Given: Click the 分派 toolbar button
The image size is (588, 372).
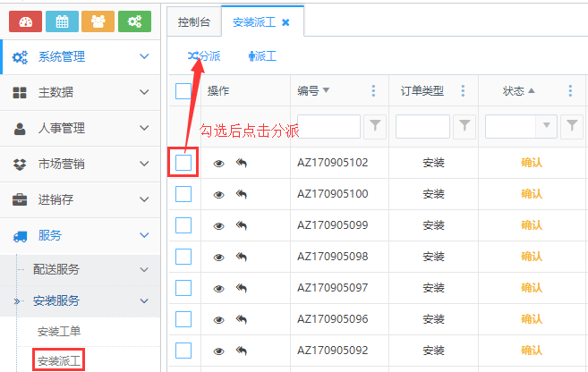Looking at the screenshot, I should [204, 55].
